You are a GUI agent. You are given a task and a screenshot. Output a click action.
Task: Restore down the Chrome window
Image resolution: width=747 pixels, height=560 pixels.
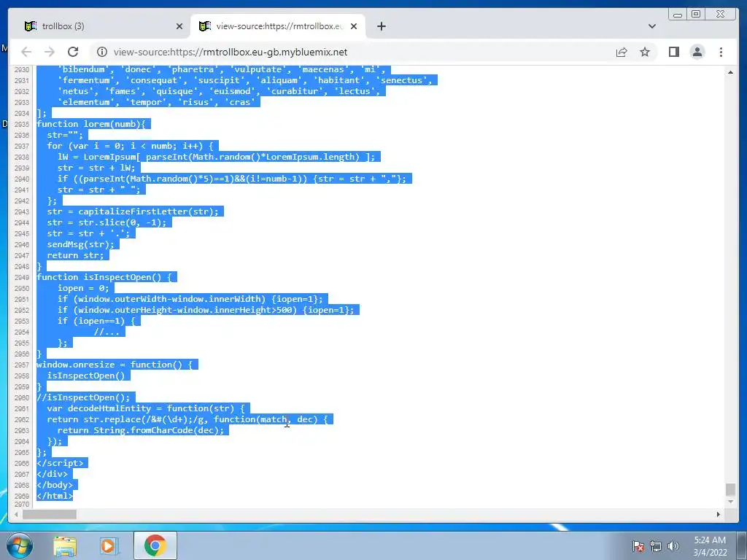[x=695, y=15]
